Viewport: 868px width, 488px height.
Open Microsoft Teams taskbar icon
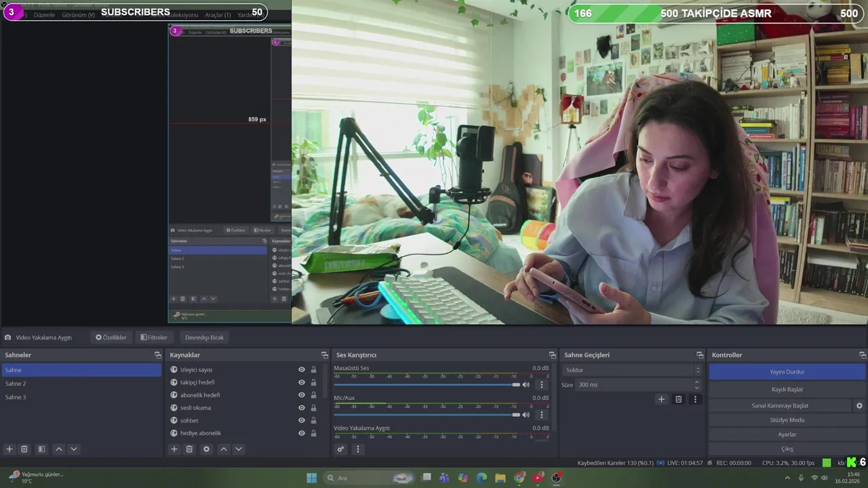click(444, 478)
